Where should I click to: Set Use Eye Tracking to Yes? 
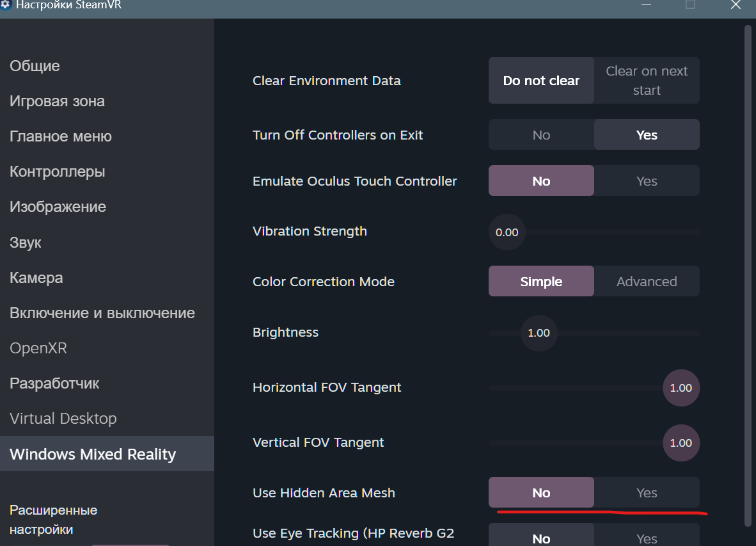click(647, 535)
